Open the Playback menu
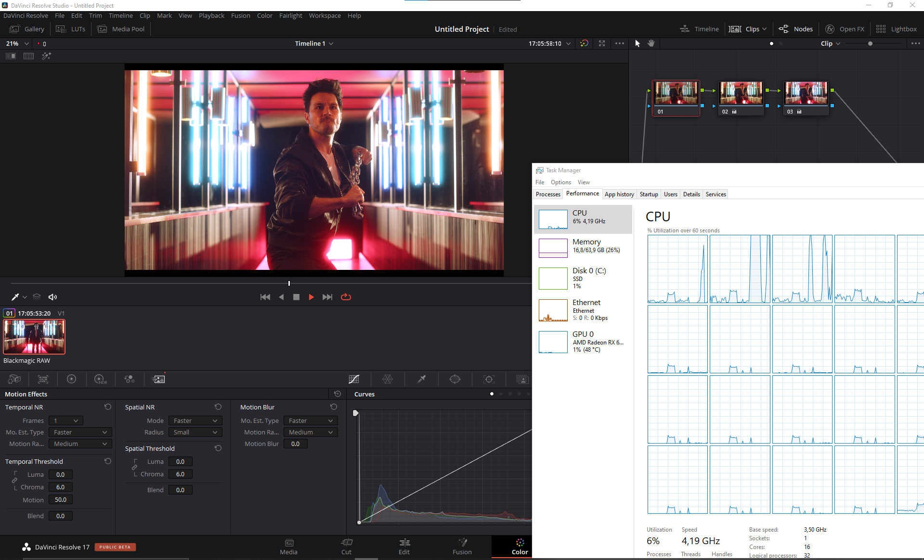Screen dimensions: 924x560 (211, 15)
